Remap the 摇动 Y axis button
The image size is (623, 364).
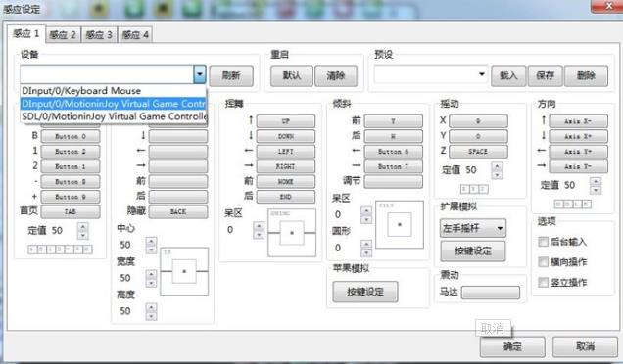[x=478, y=136]
